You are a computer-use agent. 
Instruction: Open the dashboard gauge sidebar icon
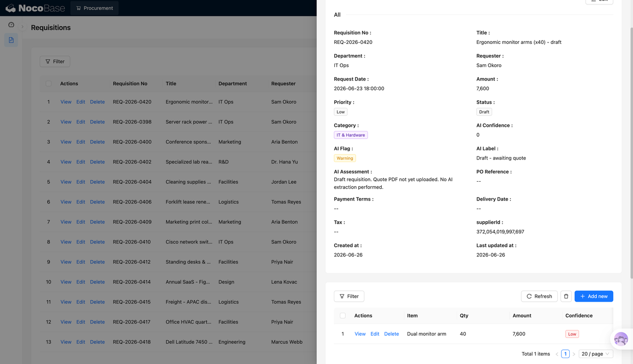pos(11,25)
